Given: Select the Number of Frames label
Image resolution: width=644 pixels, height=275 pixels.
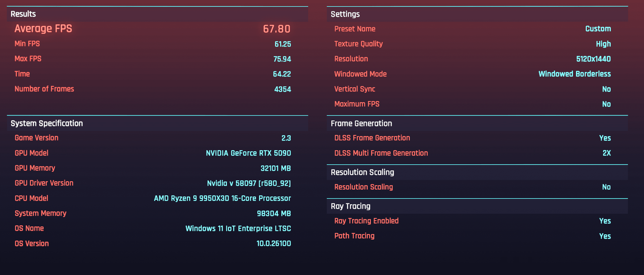Looking at the screenshot, I should 44,89.
